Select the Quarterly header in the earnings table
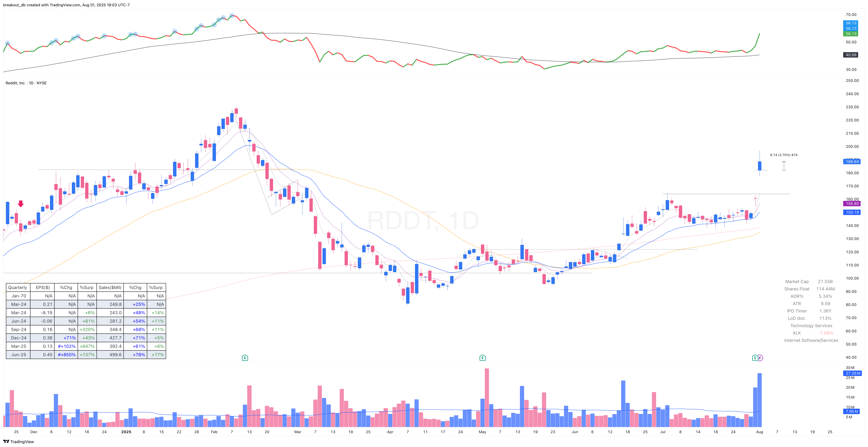 (x=17, y=288)
